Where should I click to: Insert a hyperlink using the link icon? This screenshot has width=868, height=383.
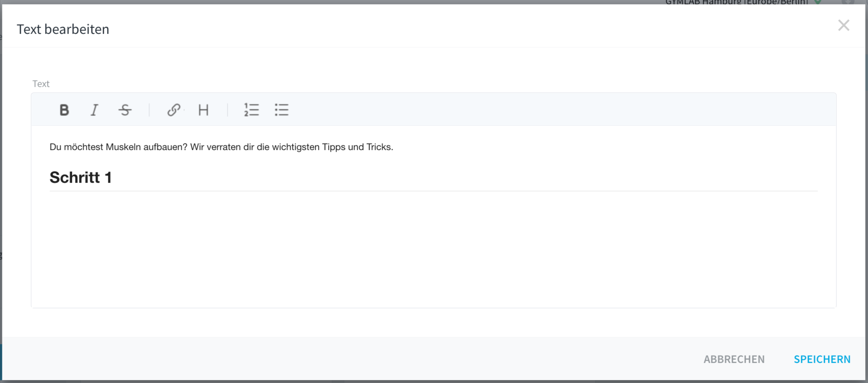coord(173,110)
